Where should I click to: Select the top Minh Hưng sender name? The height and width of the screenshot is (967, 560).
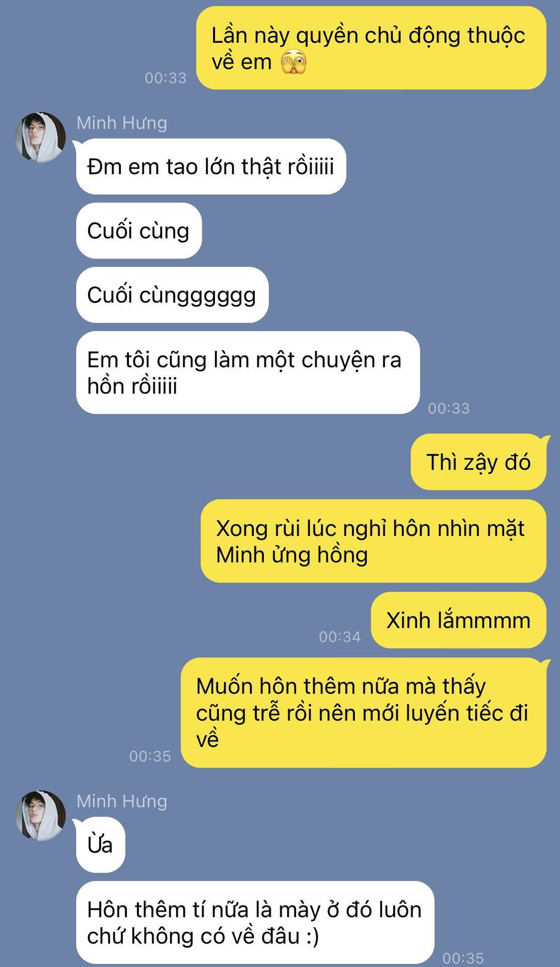pos(122,123)
